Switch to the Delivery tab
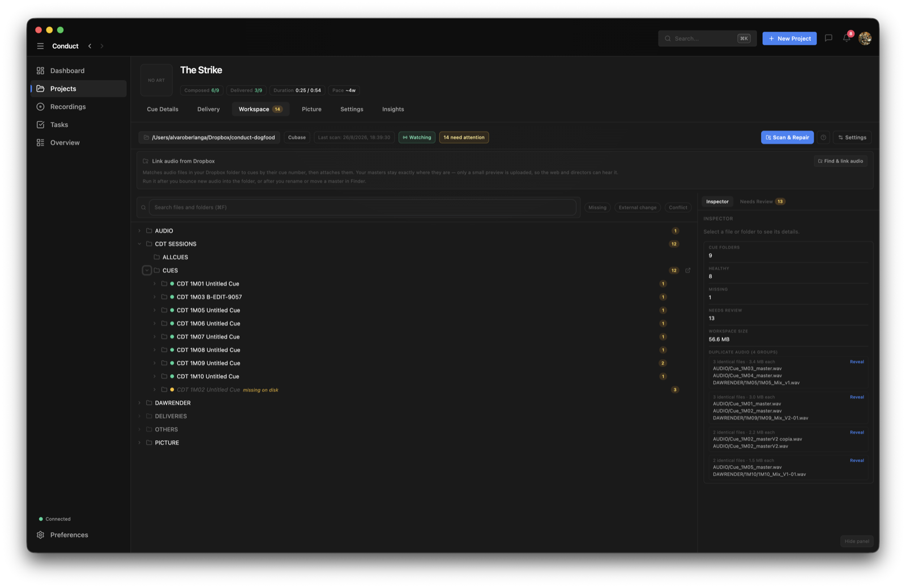The width and height of the screenshot is (906, 588). click(x=208, y=109)
